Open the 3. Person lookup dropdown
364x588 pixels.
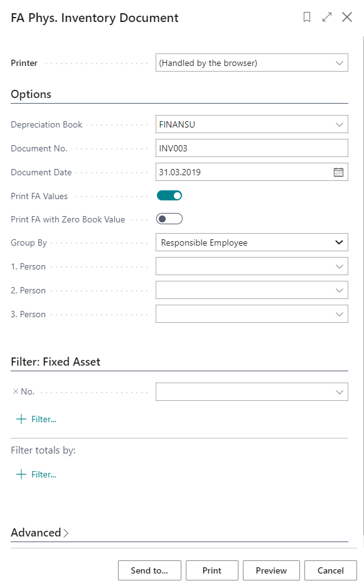[340, 314]
